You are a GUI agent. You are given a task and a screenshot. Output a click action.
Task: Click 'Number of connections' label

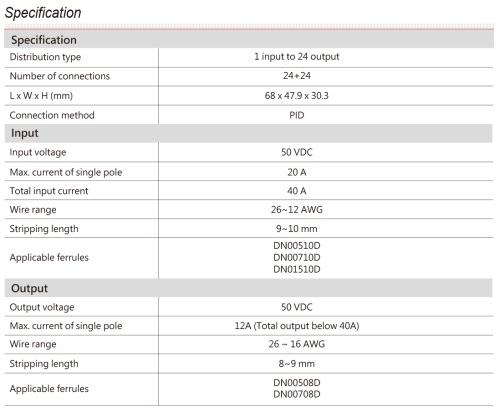pyautogui.click(x=60, y=76)
